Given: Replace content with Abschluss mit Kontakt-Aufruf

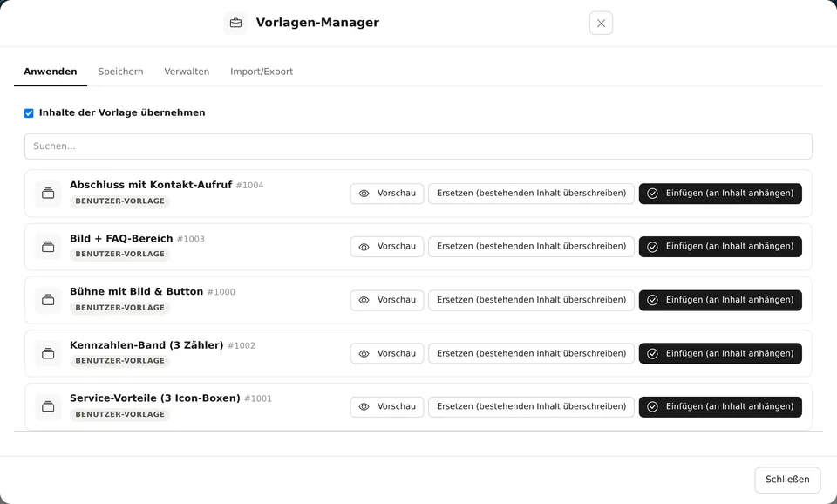Looking at the screenshot, I should click(531, 194).
